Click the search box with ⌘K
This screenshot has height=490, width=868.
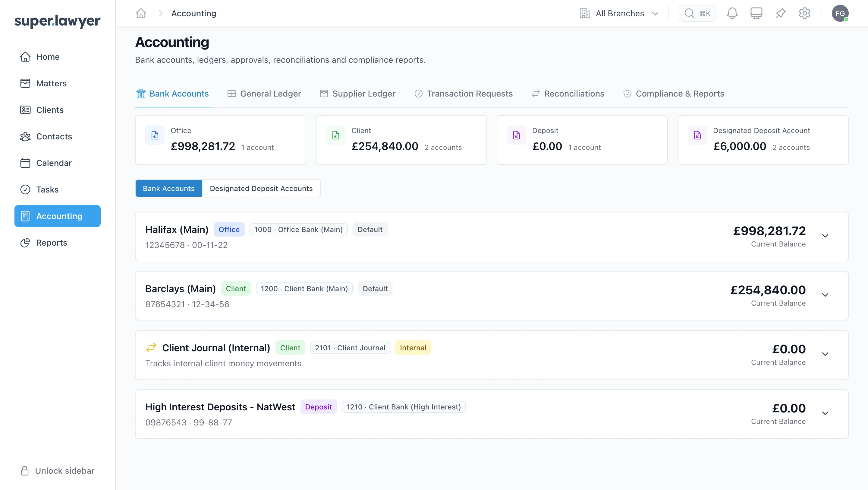[697, 14]
